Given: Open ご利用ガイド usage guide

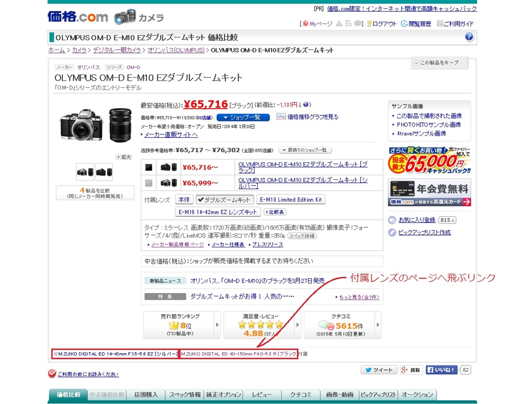Looking at the screenshot, I should pos(455,24).
